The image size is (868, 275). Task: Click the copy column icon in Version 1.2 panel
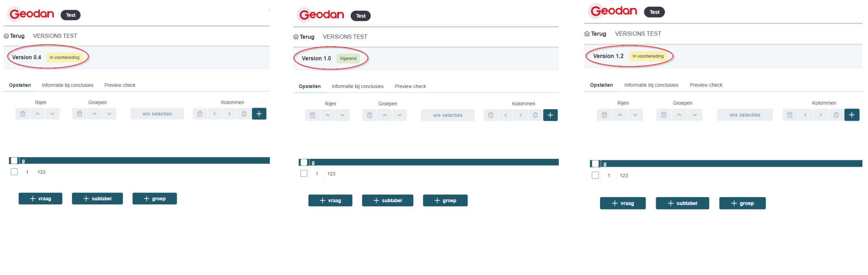[x=836, y=115]
